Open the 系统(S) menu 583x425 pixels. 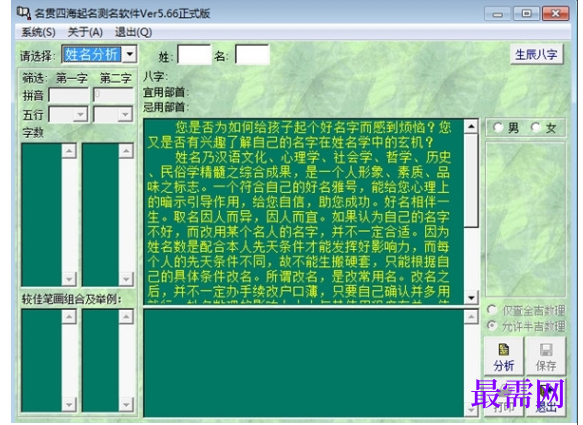(x=38, y=32)
